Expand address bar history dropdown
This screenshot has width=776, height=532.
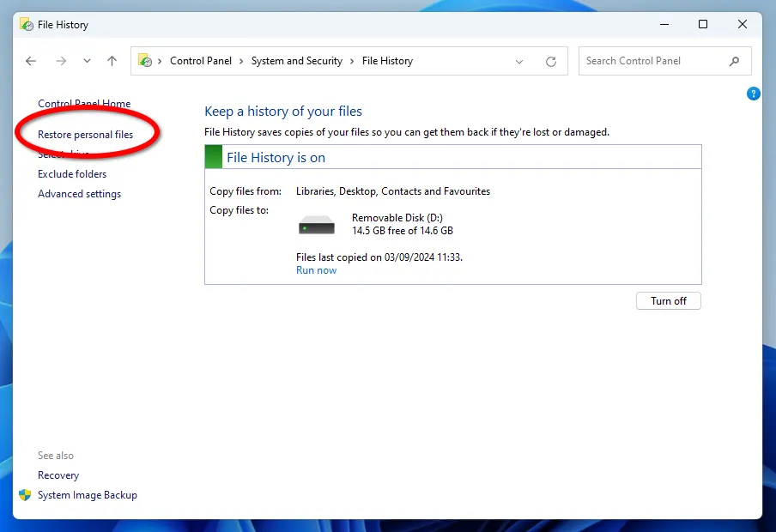(x=519, y=62)
